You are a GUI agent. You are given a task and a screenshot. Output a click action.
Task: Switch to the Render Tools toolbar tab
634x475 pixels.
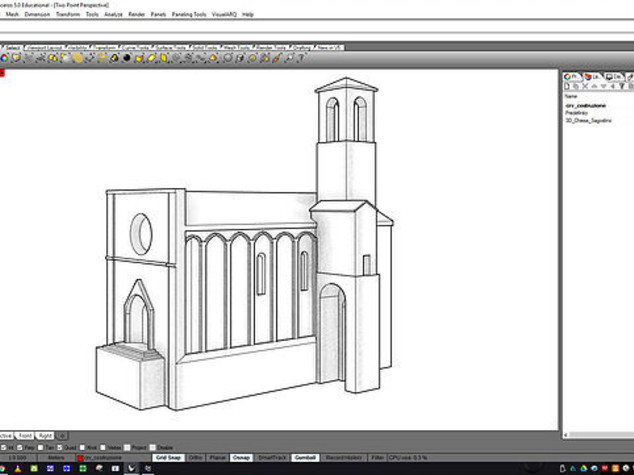click(x=271, y=47)
